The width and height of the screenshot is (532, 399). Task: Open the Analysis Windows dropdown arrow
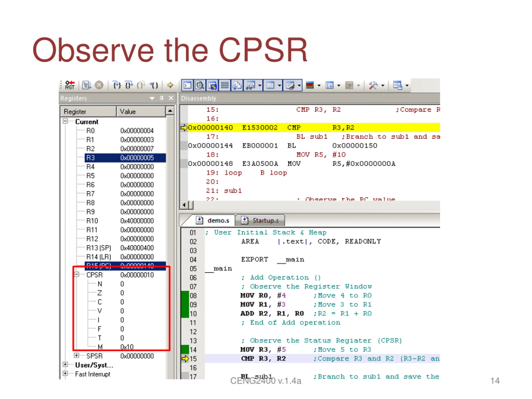point(319,85)
